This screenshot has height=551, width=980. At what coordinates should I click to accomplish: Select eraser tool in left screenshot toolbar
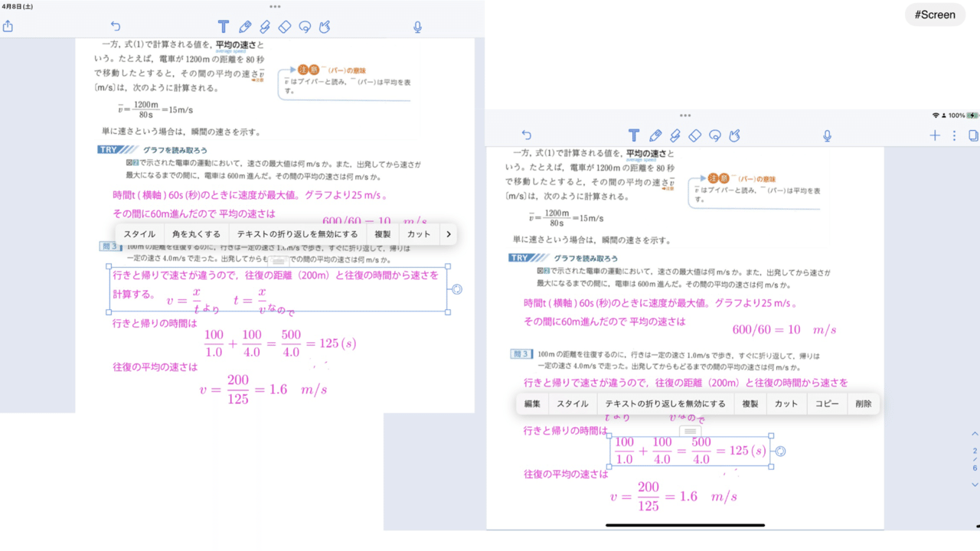coord(285,27)
